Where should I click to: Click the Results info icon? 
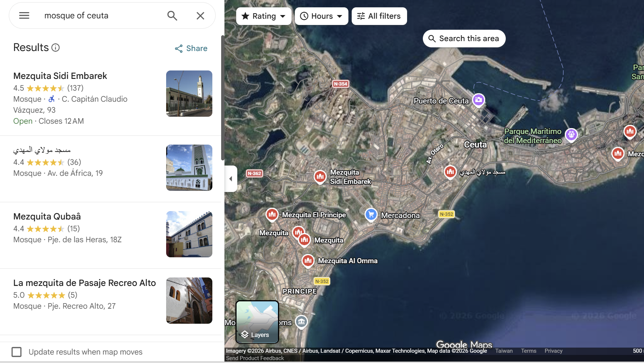(55, 48)
